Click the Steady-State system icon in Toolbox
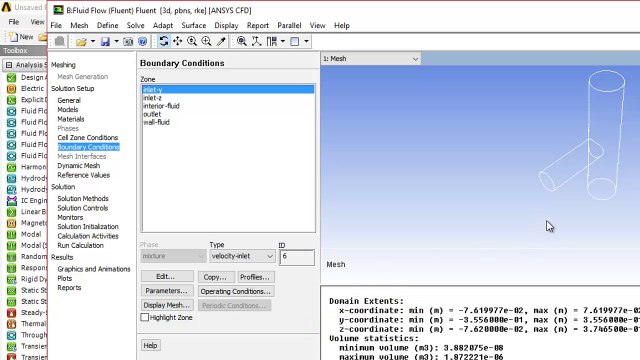640x360 pixels. point(11,313)
